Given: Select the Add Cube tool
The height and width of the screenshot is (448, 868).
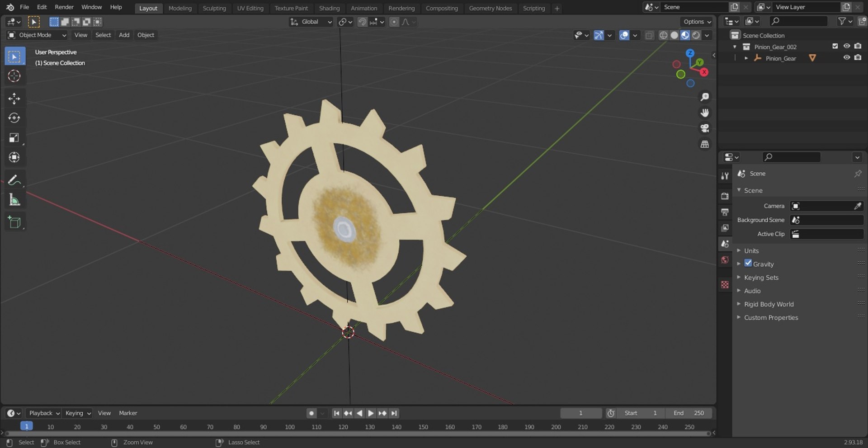Looking at the screenshot, I should tap(14, 222).
